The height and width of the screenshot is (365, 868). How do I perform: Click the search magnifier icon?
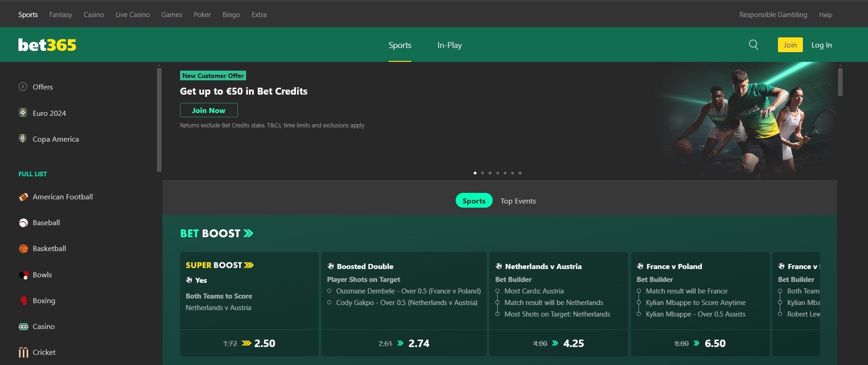coord(753,45)
